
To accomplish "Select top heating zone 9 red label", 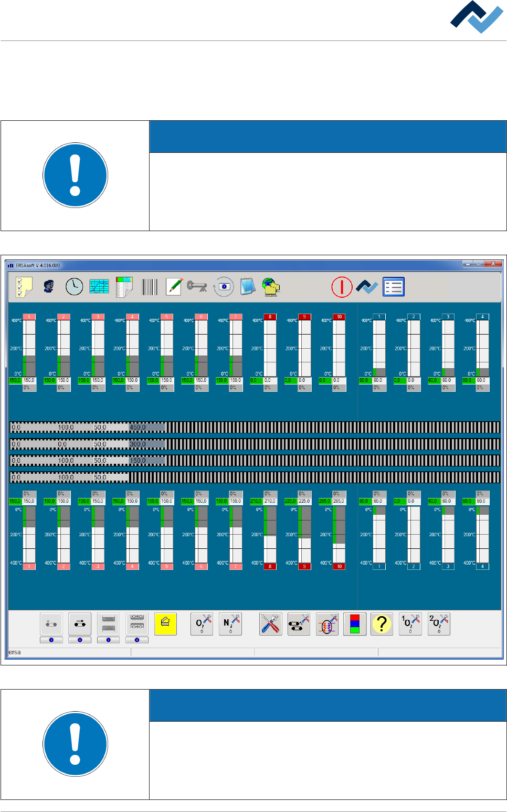I will coord(304,317).
